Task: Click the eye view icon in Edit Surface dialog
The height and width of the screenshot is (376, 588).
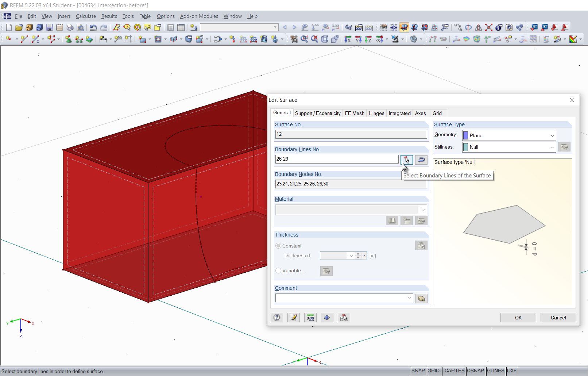Action: (x=327, y=318)
